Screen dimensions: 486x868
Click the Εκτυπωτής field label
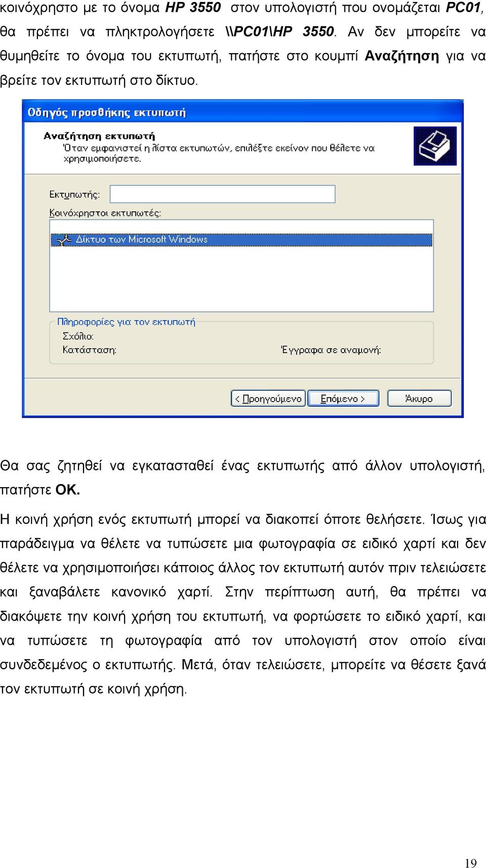[74, 195]
